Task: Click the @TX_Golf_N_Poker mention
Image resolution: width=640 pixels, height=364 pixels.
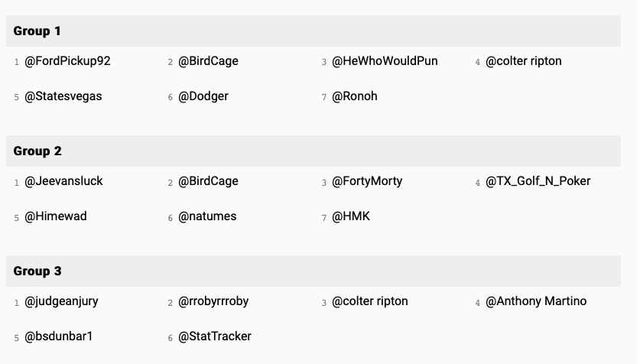Action: [x=538, y=181]
